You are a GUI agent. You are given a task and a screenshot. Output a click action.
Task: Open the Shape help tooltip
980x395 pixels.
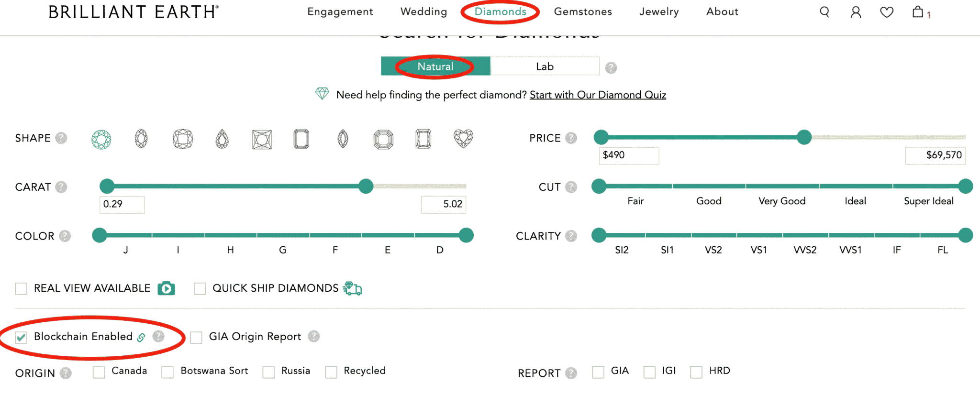tap(61, 138)
